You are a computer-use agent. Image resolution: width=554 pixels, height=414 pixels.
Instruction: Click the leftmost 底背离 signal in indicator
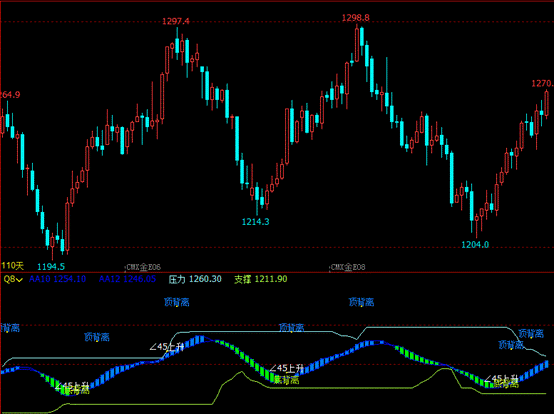point(77,390)
